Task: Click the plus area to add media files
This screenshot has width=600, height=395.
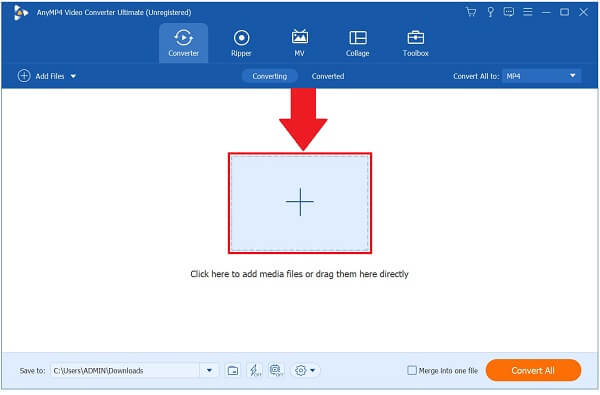Action: (300, 202)
